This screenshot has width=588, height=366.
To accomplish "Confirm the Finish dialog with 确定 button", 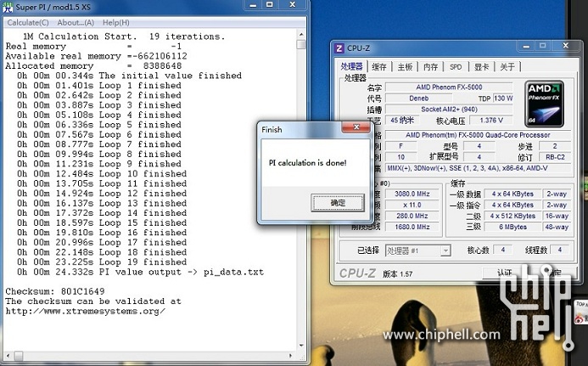I will [x=338, y=203].
